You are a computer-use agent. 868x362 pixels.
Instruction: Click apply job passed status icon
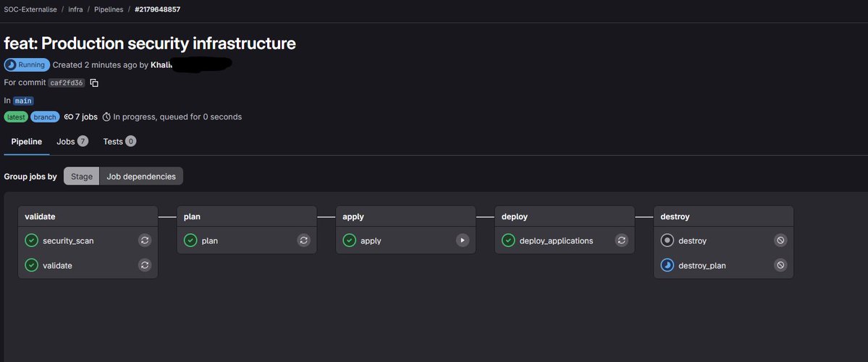(x=350, y=241)
